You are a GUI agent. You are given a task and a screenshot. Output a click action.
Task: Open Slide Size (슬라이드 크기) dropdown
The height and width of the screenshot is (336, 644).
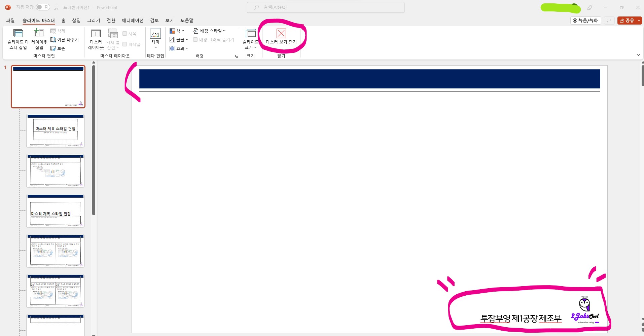251,39
